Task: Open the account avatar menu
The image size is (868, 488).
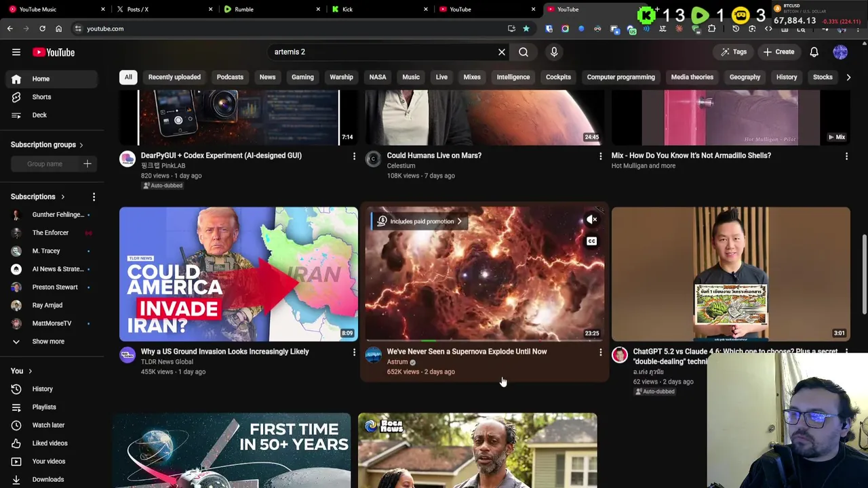Action: pyautogui.click(x=840, y=52)
